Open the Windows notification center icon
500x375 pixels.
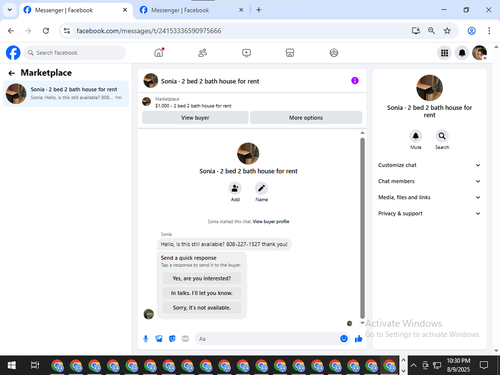pos(484,365)
